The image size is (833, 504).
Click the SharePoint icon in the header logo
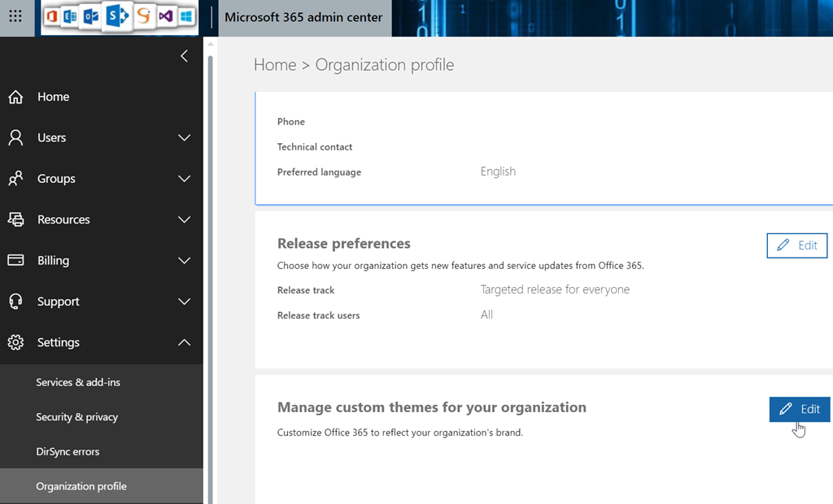tap(117, 17)
